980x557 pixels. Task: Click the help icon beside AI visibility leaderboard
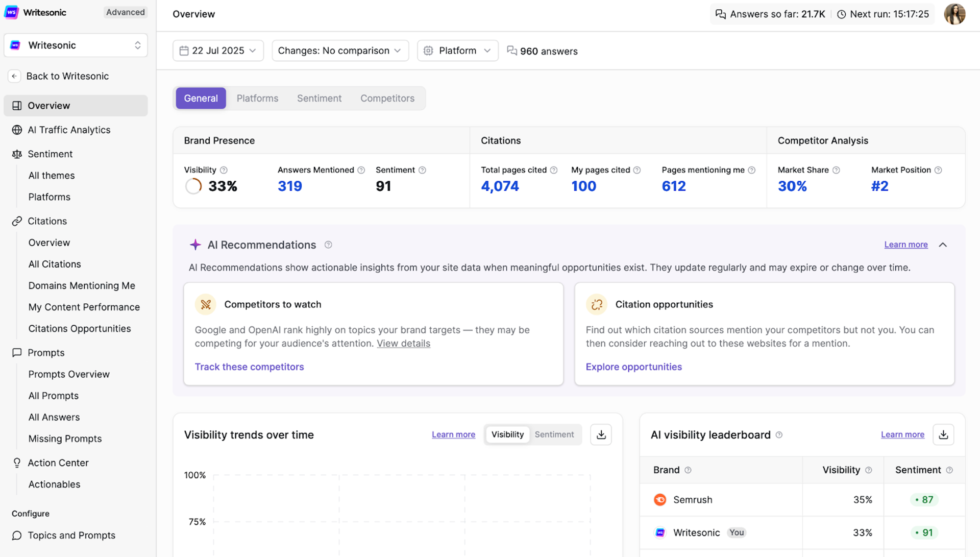(x=779, y=435)
